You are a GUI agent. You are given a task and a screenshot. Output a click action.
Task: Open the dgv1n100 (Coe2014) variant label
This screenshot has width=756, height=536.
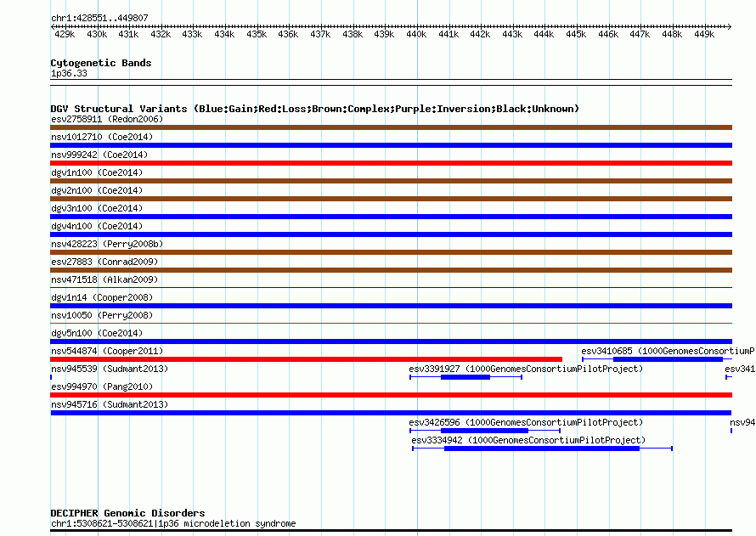[97, 172]
